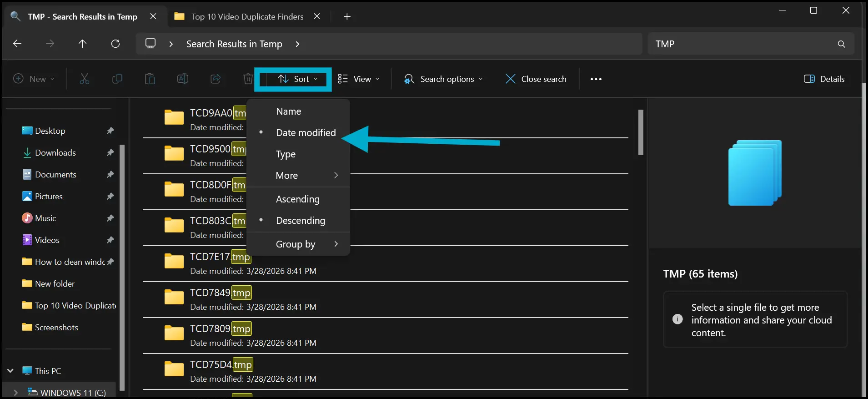868x399 pixels.
Task: Sort by Type
Action: pos(298,154)
